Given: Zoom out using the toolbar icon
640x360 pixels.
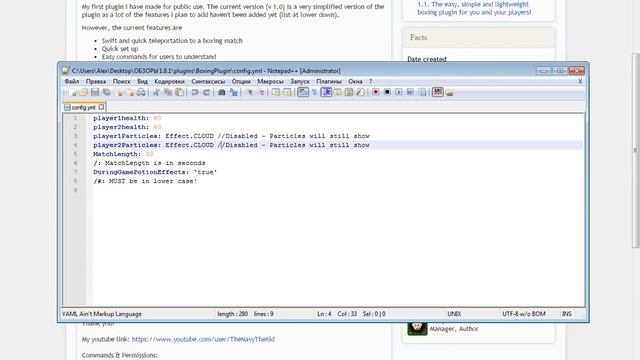Looking at the screenshot, I should click(261, 93).
